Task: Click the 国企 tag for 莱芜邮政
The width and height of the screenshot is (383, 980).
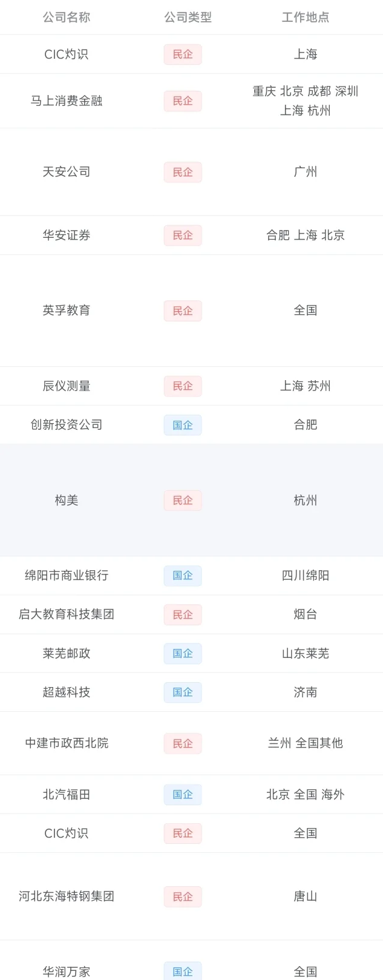Action: pos(182,654)
